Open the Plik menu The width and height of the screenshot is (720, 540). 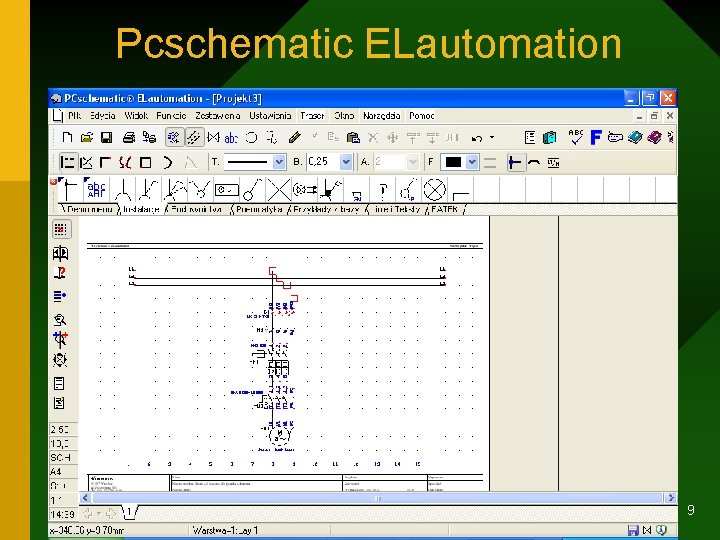[74, 116]
